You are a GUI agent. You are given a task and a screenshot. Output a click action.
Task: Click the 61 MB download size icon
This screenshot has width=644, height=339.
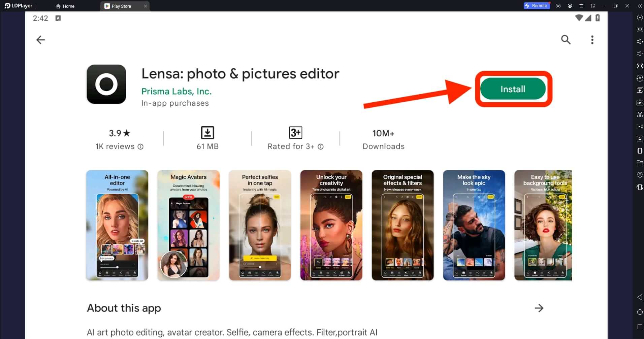[x=207, y=133]
